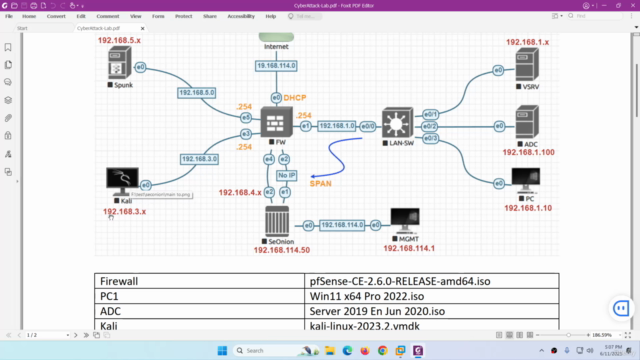Switch to continuous page view mode
This screenshot has width=640, height=360.
pos(509,335)
